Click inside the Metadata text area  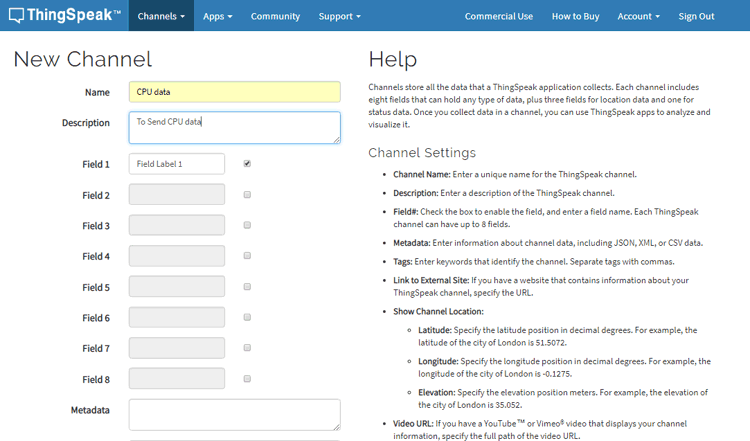234,414
